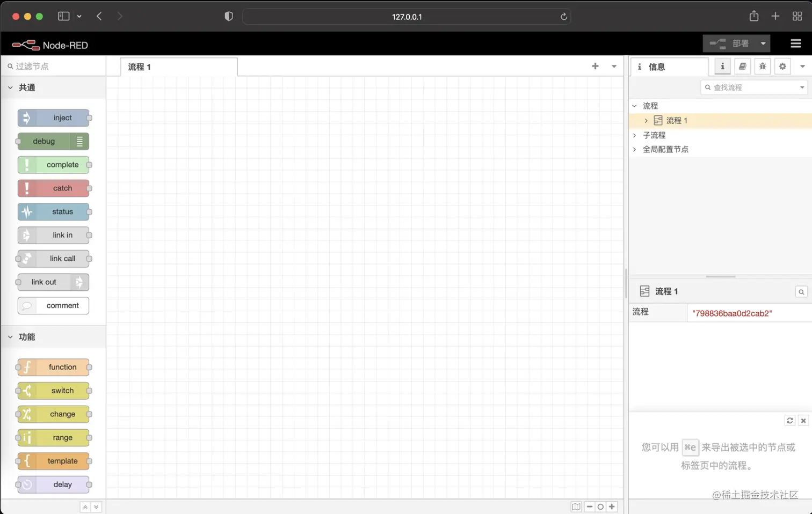The height and width of the screenshot is (514, 812).
Task: Show the Safari tab overview grid
Action: (797, 17)
